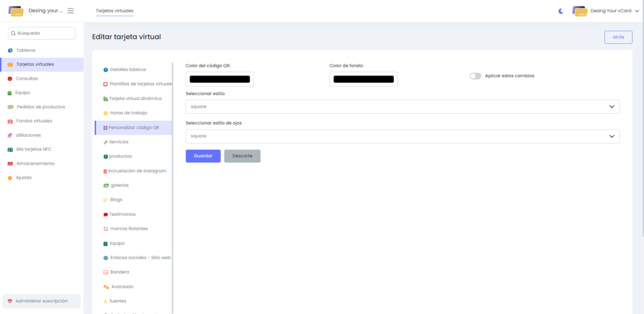
Task: Open the Seleccionar estilo de ojos dropdown
Action: pos(402,136)
